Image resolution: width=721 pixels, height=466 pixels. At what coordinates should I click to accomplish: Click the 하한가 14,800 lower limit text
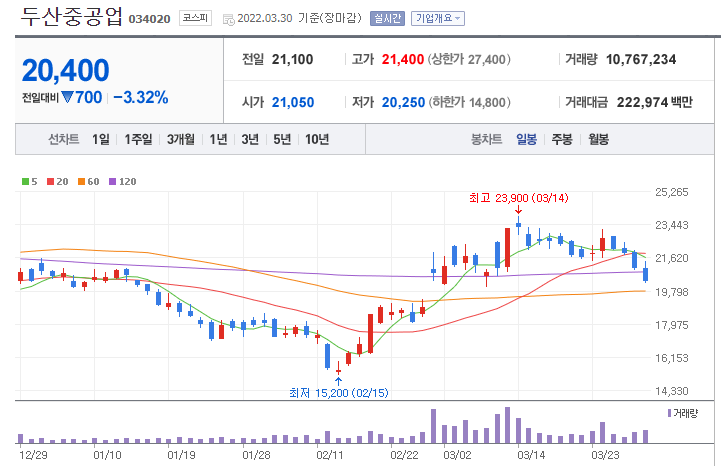pyautogui.click(x=469, y=102)
